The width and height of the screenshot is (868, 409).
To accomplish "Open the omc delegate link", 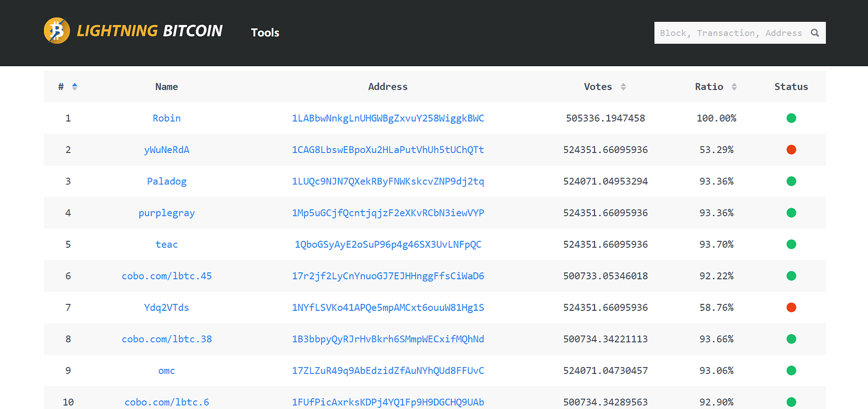I will click(x=167, y=371).
